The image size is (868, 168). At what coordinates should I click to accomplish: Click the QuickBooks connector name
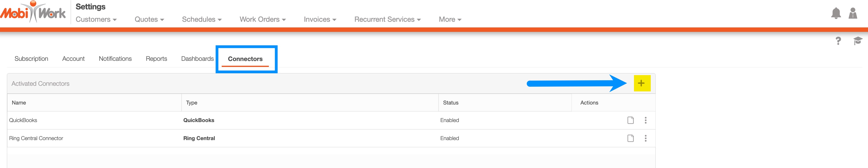click(23, 120)
